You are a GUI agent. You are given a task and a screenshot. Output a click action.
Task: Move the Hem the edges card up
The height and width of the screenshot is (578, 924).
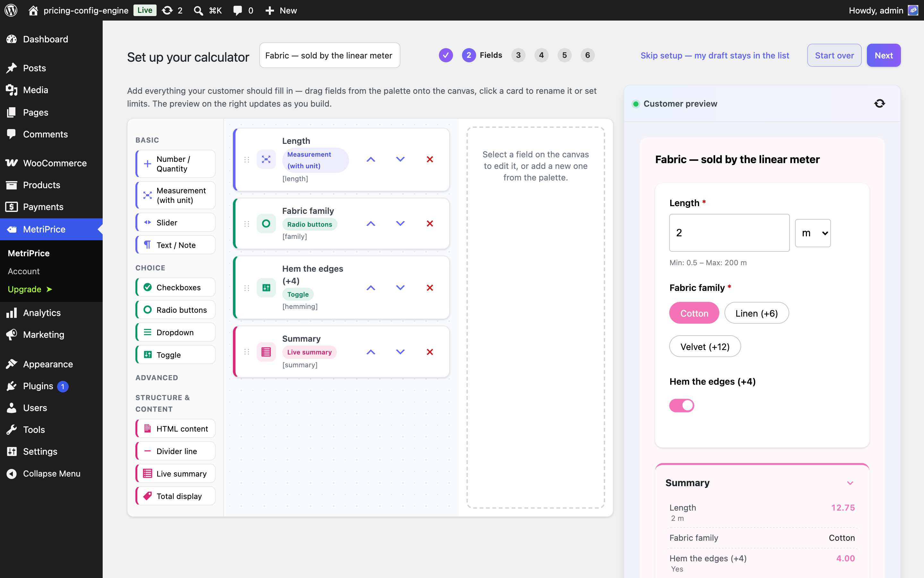click(x=371, y=288)
